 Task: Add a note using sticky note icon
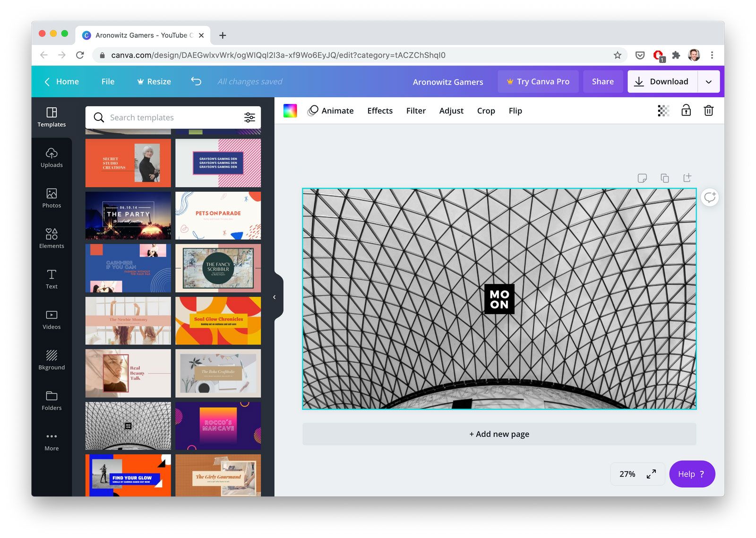click(642, 178)
